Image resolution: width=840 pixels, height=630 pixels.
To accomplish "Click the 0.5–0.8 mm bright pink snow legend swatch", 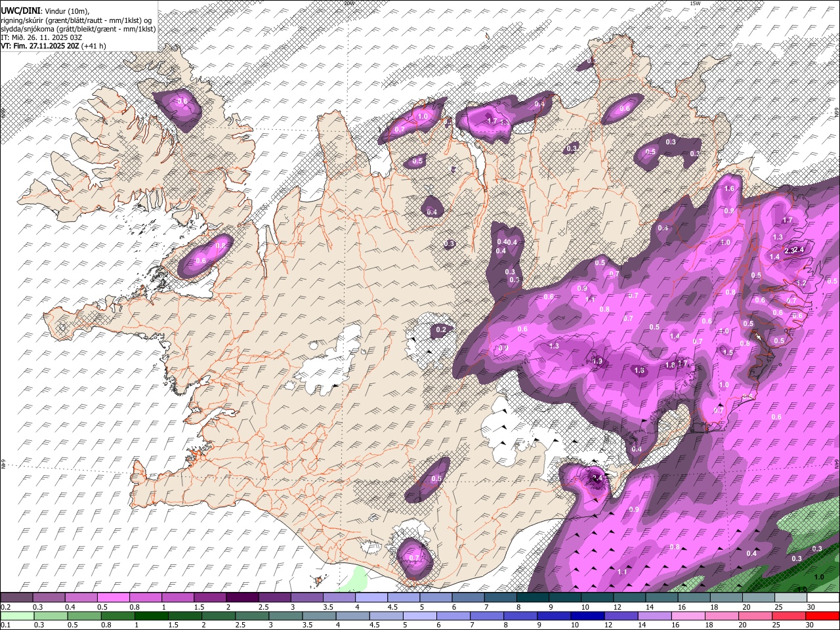I will tap(113, 598).
